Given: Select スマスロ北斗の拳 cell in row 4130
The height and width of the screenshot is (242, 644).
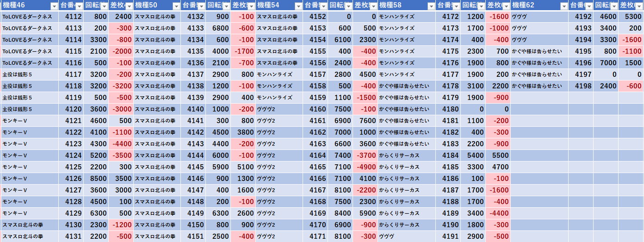Looking at the screenshot, I should (30, 225).
